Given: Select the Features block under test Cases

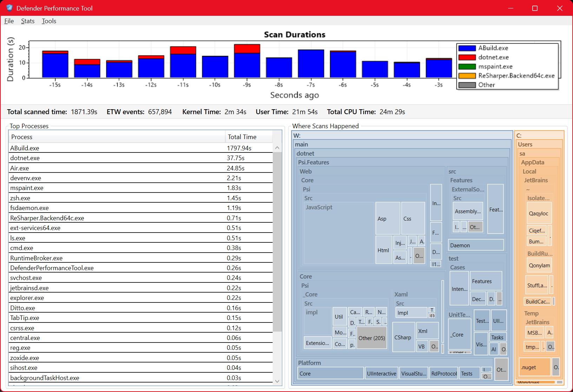Looking at the screenshot, I should [486, 281].
